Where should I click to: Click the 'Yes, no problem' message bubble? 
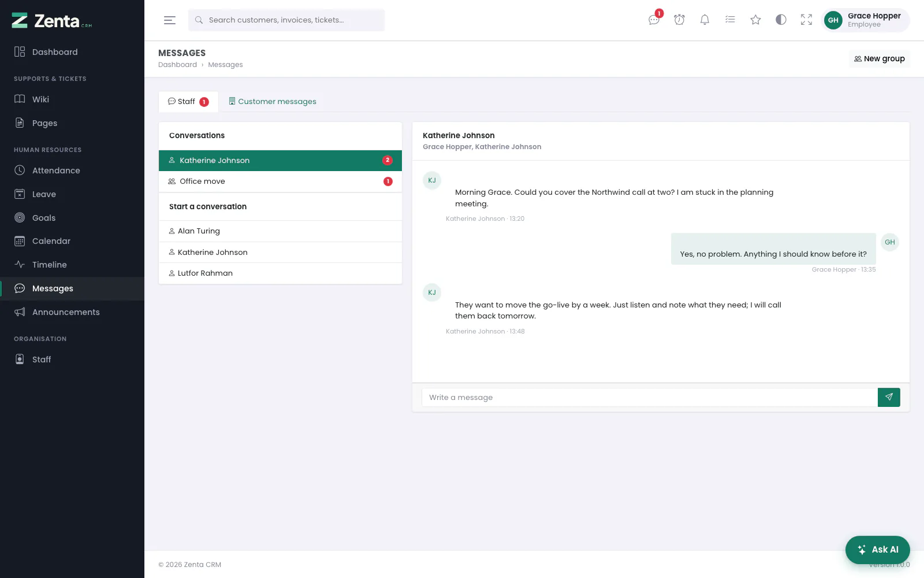coord(773,249)
